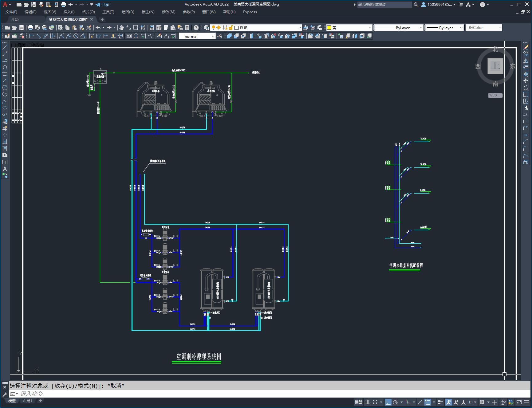The image size is (532, 408).
Task: Select the Polygon draw tool
Action: tap(5, 67)
